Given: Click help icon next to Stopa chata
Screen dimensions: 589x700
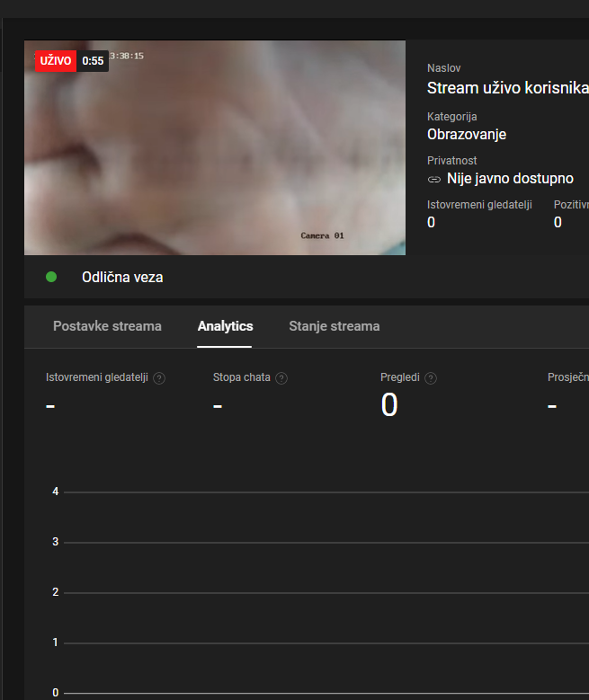Looking at the screenshot, I should [x=281, y=378].
